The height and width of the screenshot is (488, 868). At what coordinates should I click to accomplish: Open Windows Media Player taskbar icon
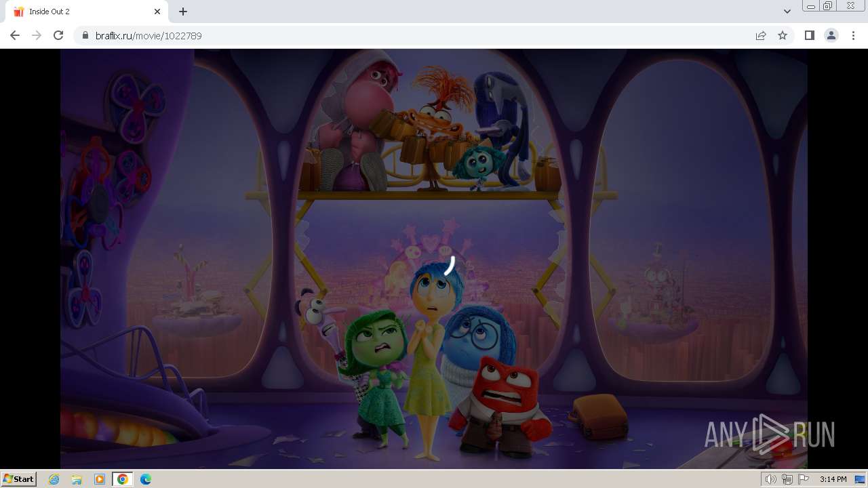(100, 479)
